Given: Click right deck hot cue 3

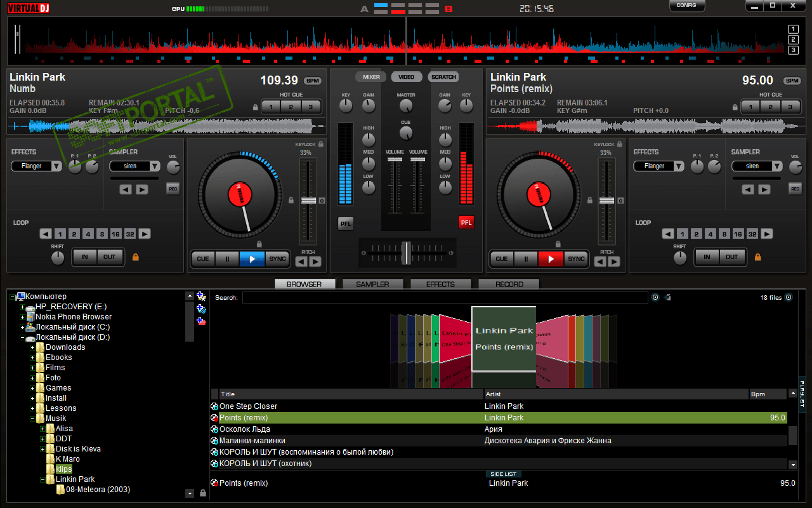Looking at the screenshot, I should tap(790, 107).
